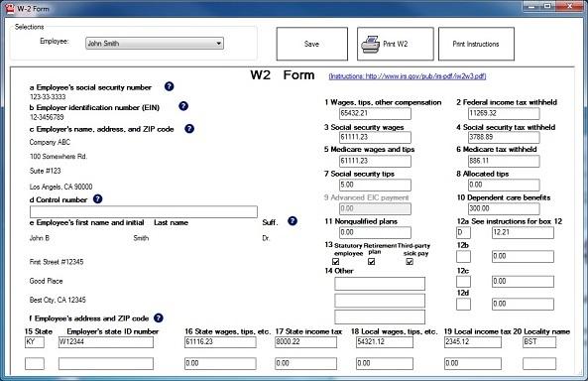Screen dimensions: 588x381
Task: Click the Print W2 button
Action: coord(396,44)
